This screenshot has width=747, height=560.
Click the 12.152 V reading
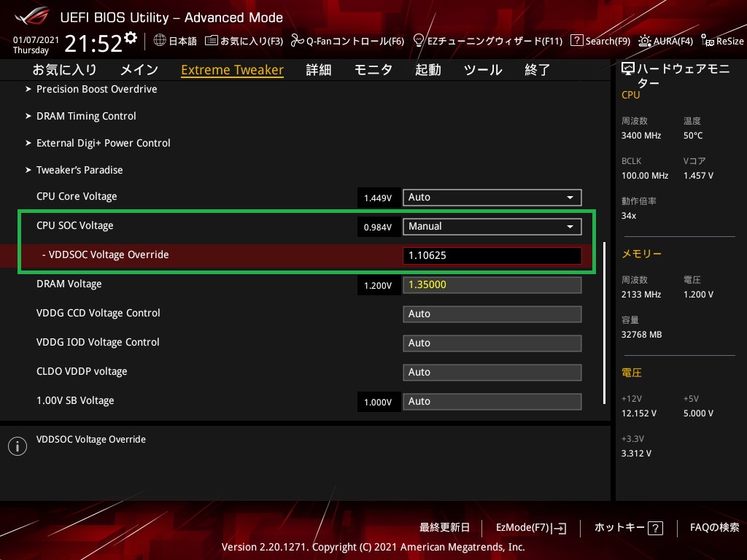[639, 413]
